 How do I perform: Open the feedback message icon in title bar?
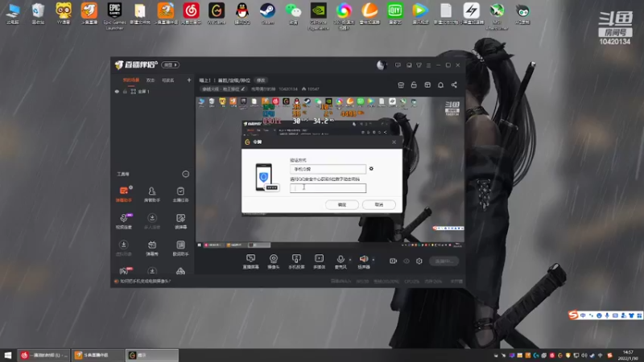pyautogui.click(x=398, y=65)
